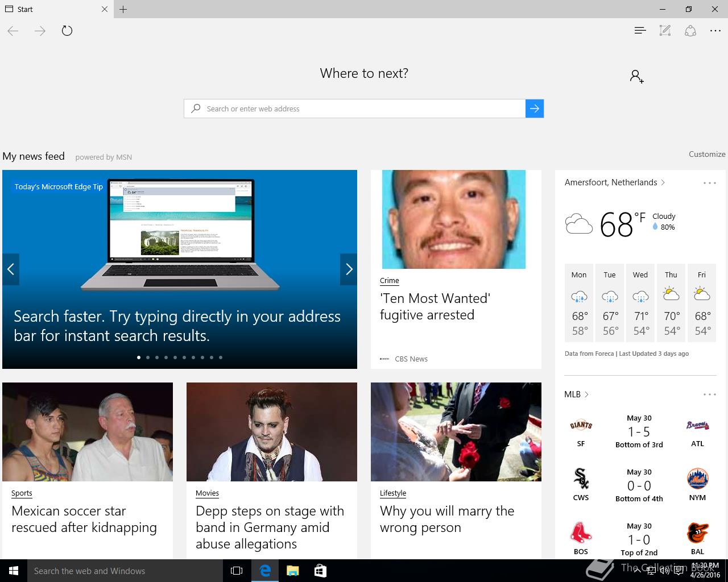The width and height of the screenshot is (728, 582).
Task: Open MLB widget options ellipsis
Action: click(x=709, y=394)
